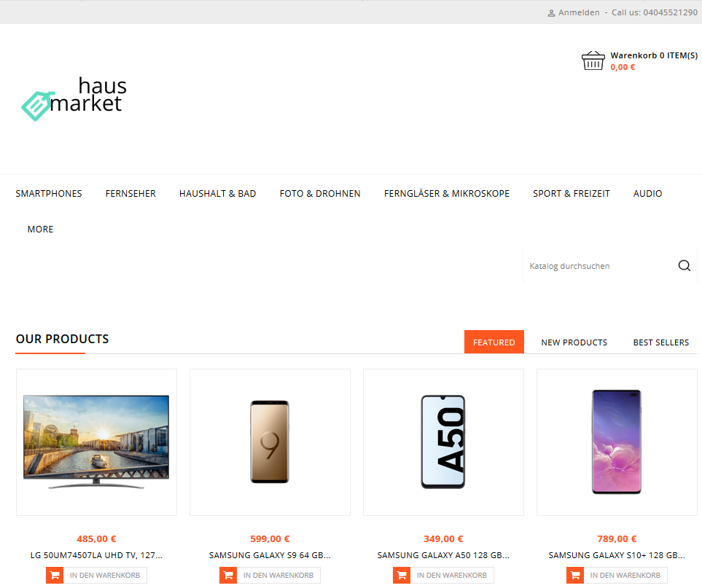Expand the More menu item
Viewport: 702px width, 588px height.
point(40,229)
